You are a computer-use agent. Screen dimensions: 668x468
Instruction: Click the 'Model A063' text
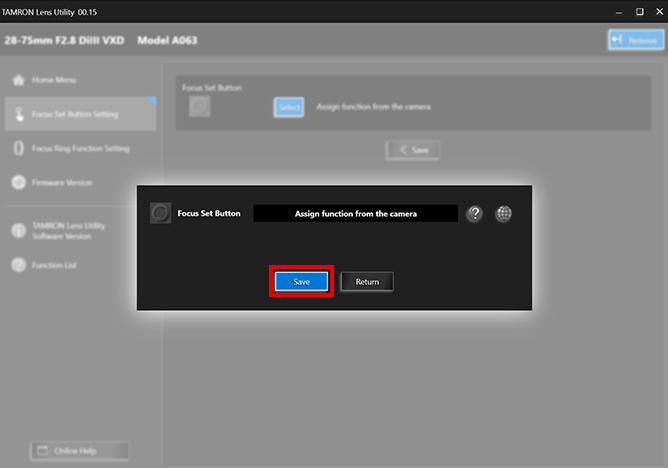coord(167,40)
